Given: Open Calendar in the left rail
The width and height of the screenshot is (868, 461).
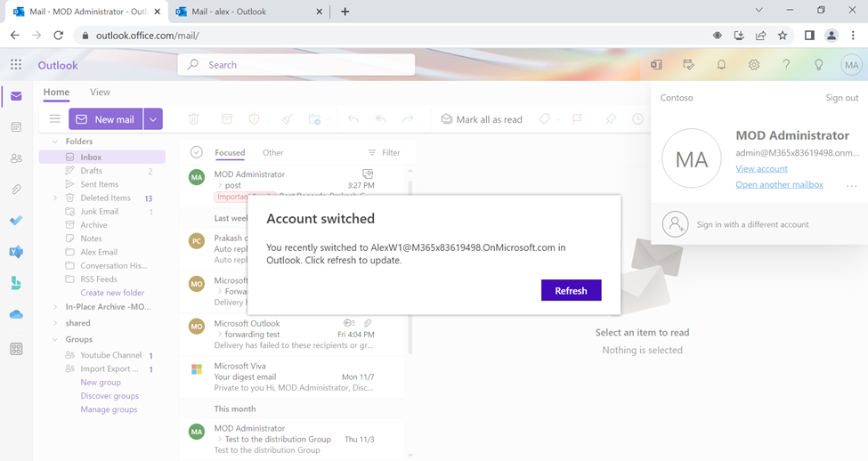Looking at the screenshot, I should pyautogui.click(x=16, y=127).
